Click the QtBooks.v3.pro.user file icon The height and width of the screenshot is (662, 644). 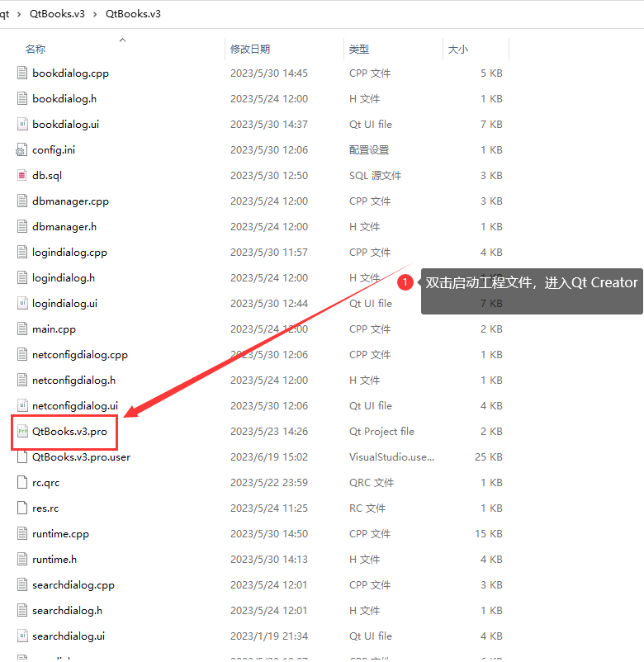(22, 456)
